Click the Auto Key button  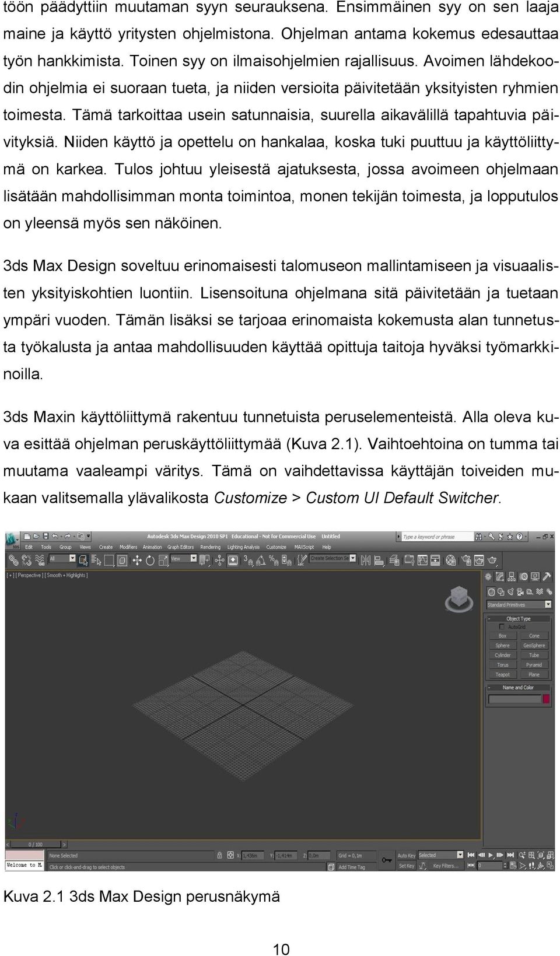coord(407,856)
